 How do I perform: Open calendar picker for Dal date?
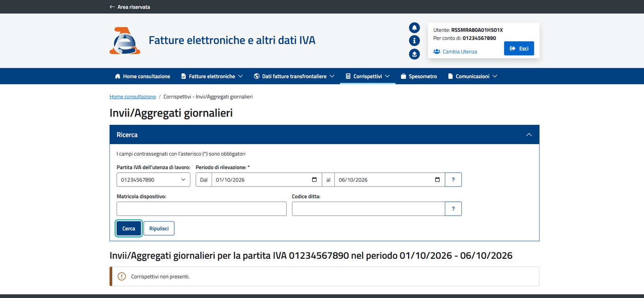[x=314, y=180]
